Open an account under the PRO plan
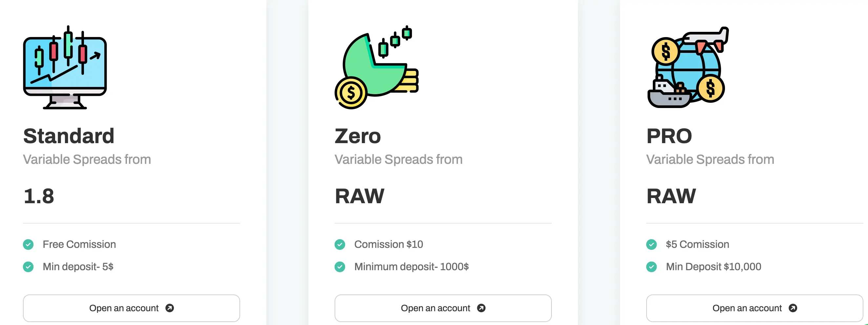The width and height of the screenshot is (868, 325). 754,308
